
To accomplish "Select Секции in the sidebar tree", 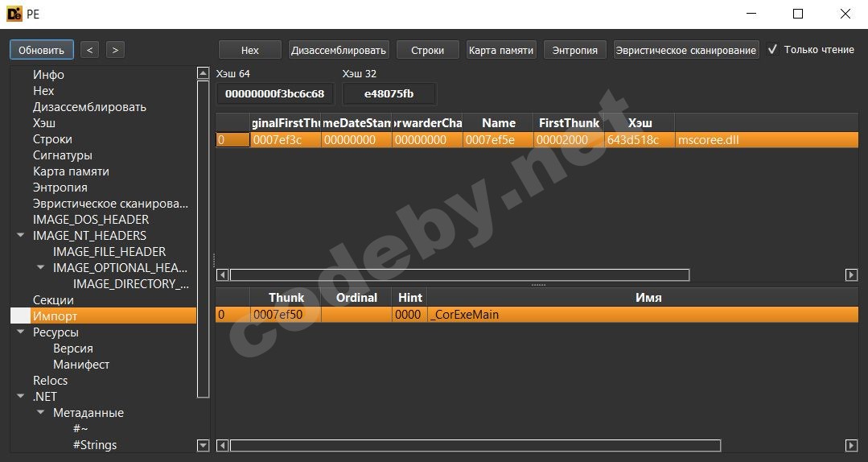I will pyautogui.click(x=53, y=300).
